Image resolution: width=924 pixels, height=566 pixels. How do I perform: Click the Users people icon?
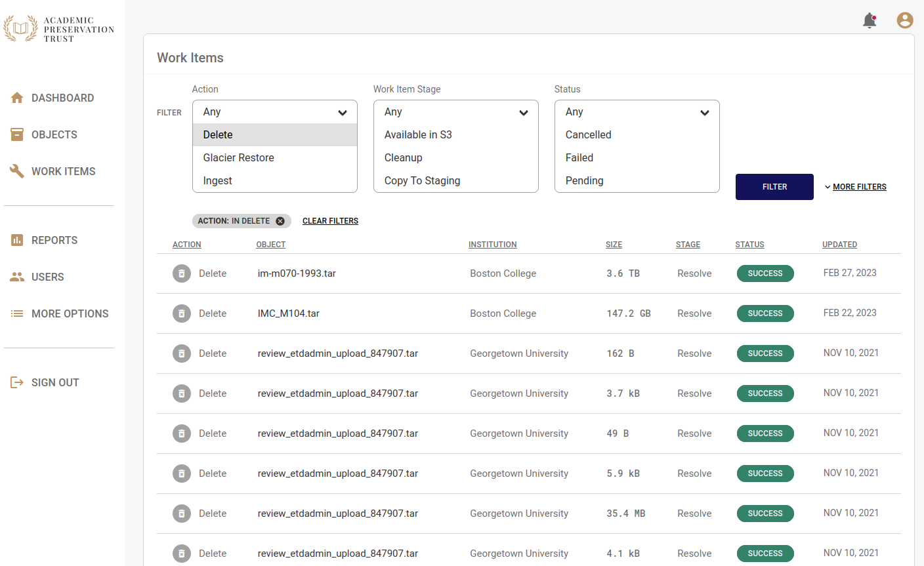[17, 277]
